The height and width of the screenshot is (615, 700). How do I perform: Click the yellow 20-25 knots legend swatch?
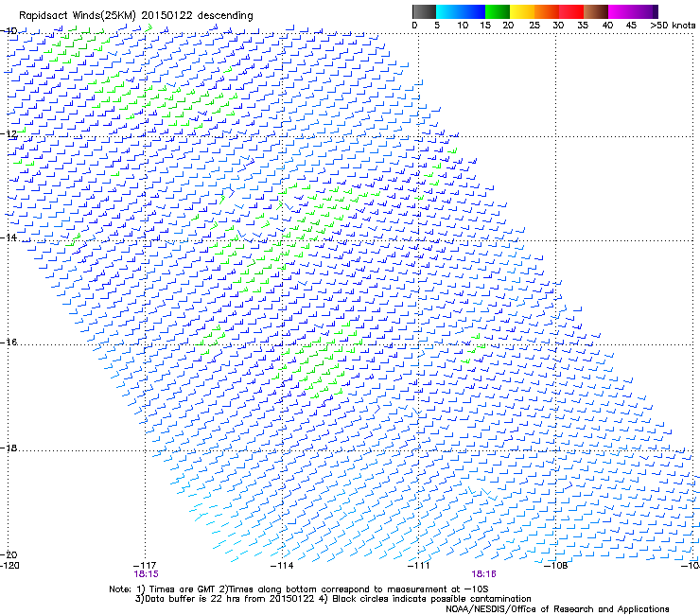pos(522,11)
